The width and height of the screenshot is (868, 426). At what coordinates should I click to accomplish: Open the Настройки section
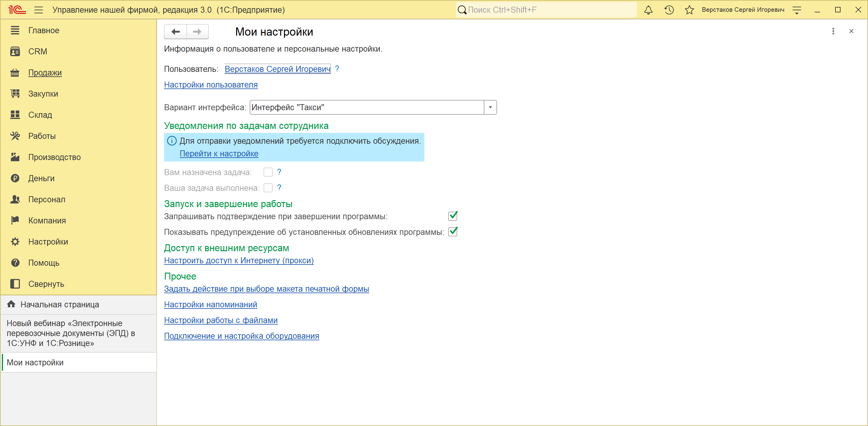click(x=48, y=242)
